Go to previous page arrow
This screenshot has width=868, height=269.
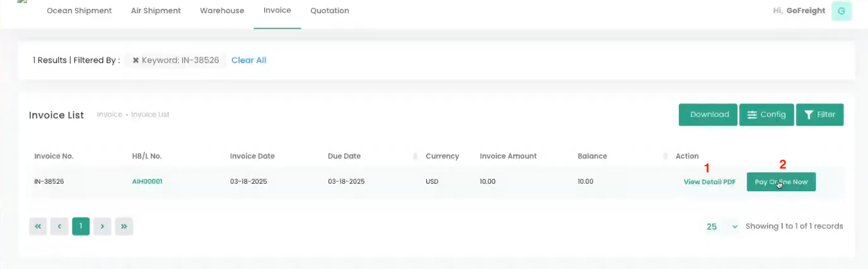pyautogui.click(x=59, y=226)
